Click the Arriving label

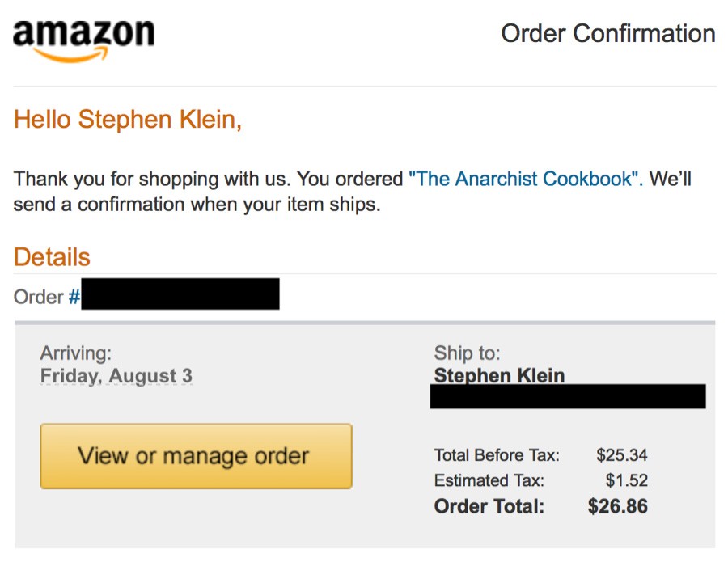pyautogui.click(x=76, y=353)
